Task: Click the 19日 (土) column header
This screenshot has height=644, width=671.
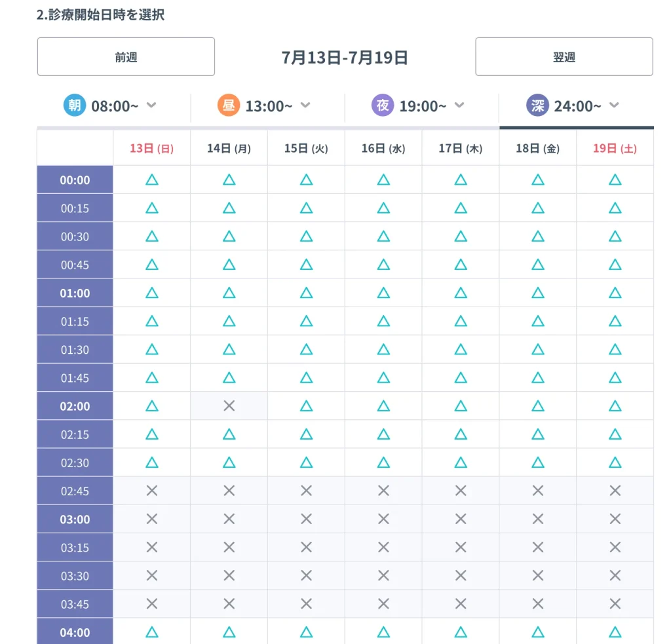Action: click(615, 149)
